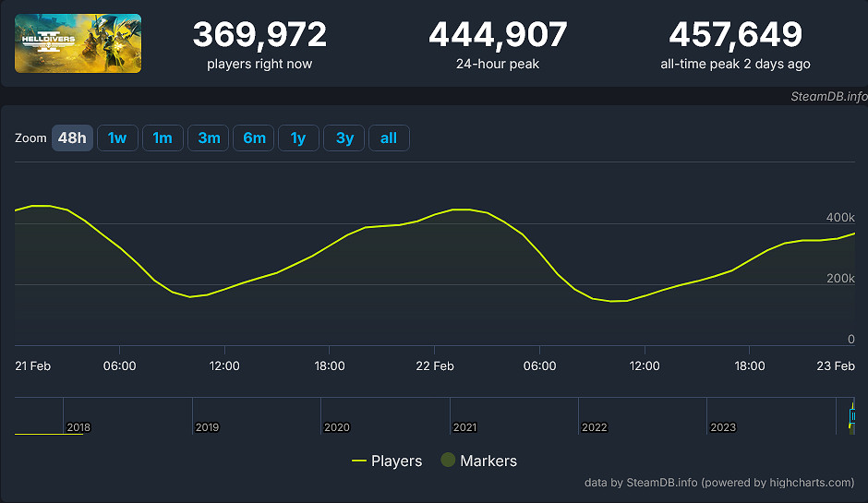Select the 1y zoom button
The height and width of the screenshot is (503, 868).
point(298,138)
